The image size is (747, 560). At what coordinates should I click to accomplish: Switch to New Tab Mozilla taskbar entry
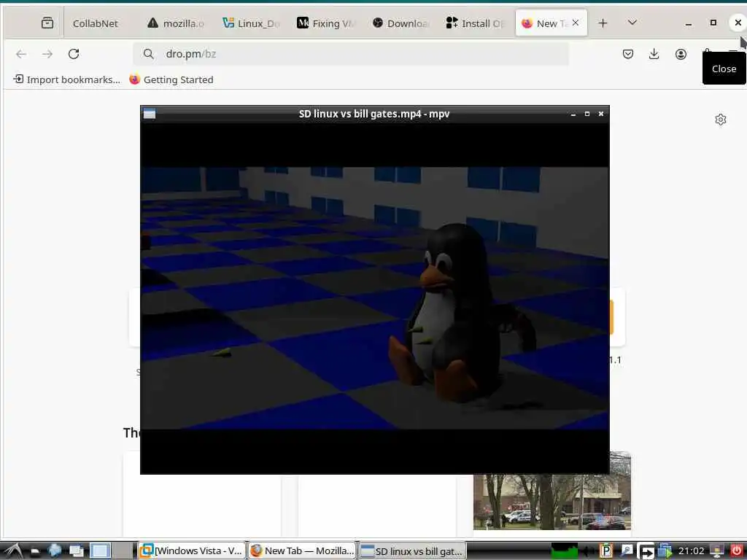tap(303, 551)
